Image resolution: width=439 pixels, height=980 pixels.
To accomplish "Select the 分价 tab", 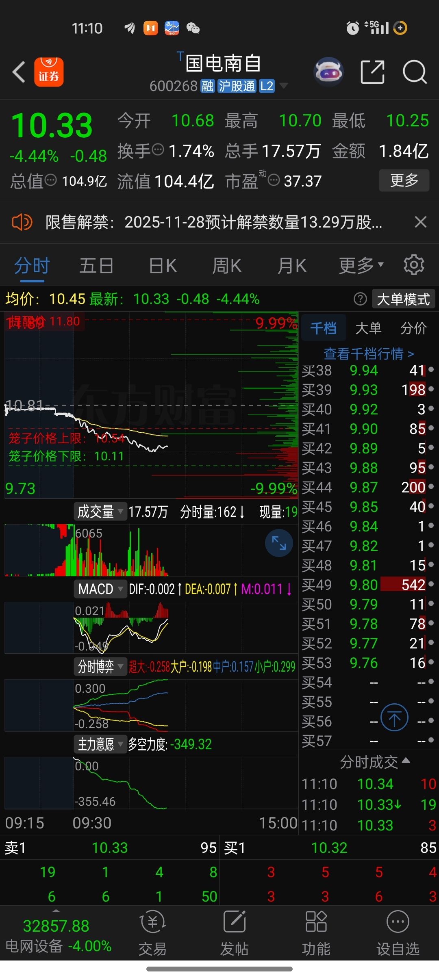I will point(413,328).
